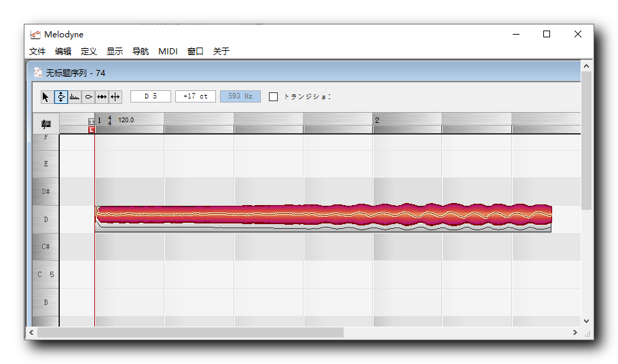The height and width of the screenshot is (364, 618).
Task: Open the 显示 menu
Action: [x=115, y=51]
